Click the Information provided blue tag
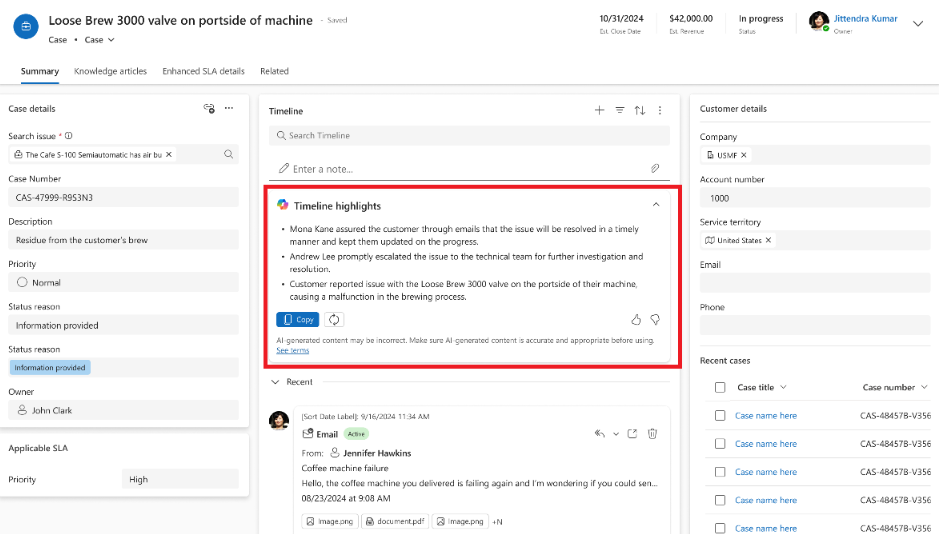This screenshot has width=939, height=534. point(50,368)
